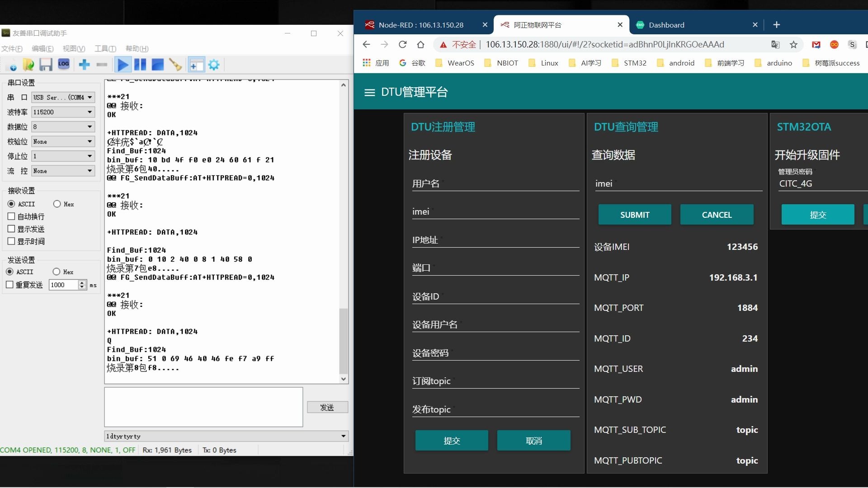Image resolution: width=868 pixels, height=488 pixels.
Task: Open the 校验位 parity dropdown
Action: click(x=89, y=141)
